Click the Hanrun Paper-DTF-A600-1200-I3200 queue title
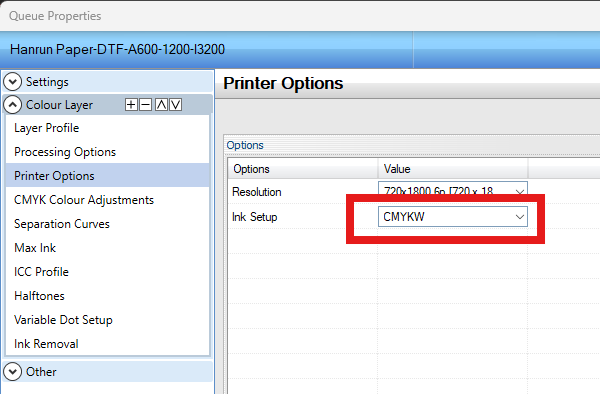The image size is (600, 394). click(117, 49)
